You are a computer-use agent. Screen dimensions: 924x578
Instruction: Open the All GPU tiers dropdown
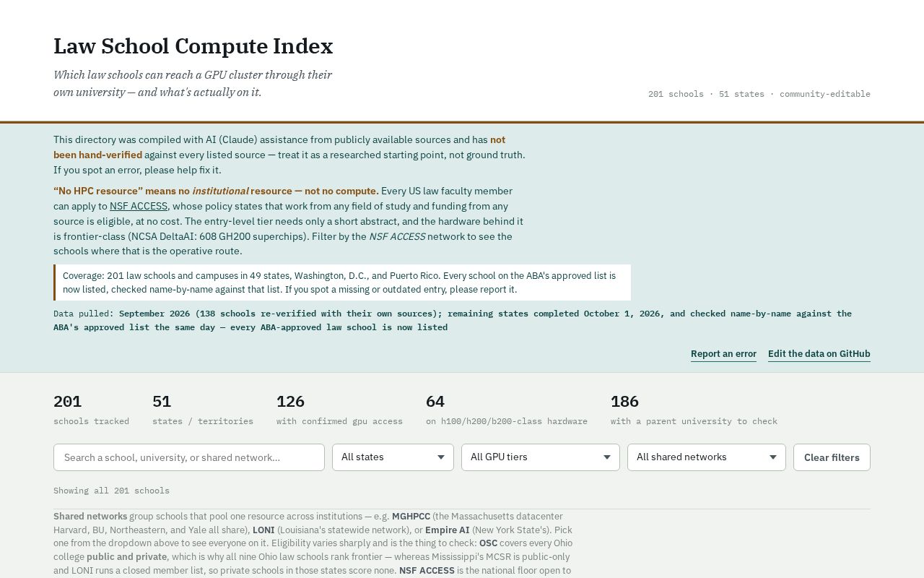[540, 457]
